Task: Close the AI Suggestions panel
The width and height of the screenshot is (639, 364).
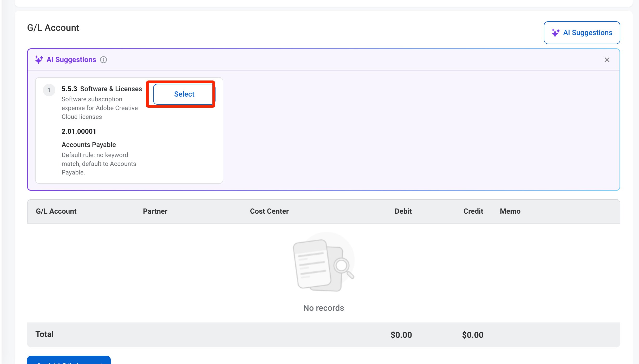Action: [607, 60]
